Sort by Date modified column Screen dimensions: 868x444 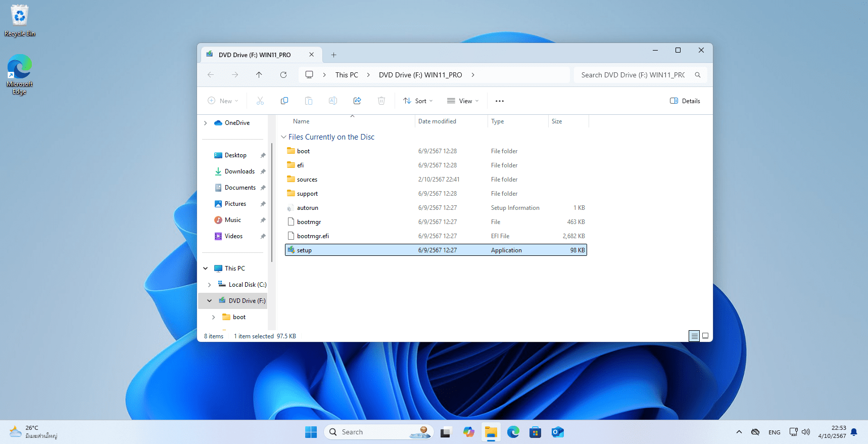(437, 121)
